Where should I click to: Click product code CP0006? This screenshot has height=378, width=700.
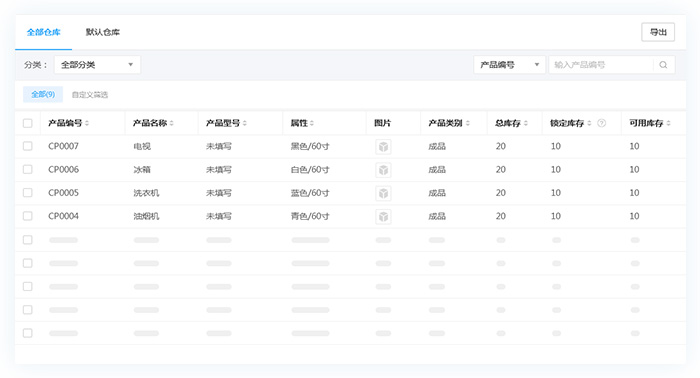63,169
